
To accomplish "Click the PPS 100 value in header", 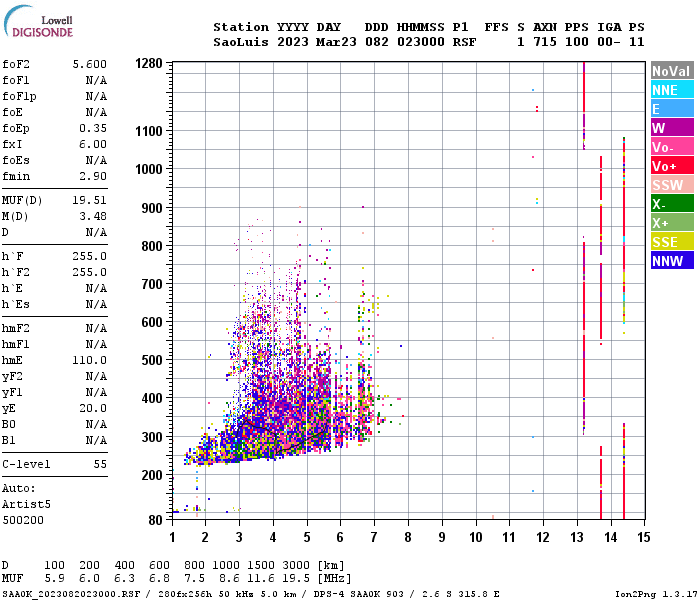I will point(576,42).
